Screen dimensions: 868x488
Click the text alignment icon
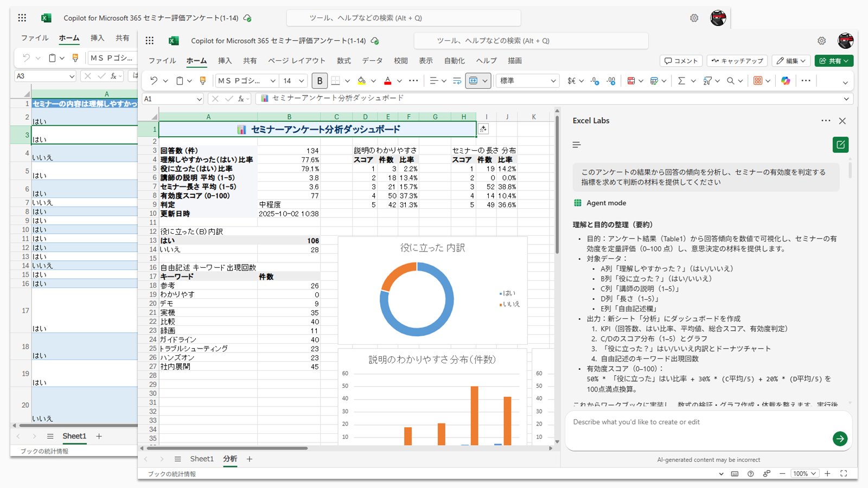pos(433,81)
